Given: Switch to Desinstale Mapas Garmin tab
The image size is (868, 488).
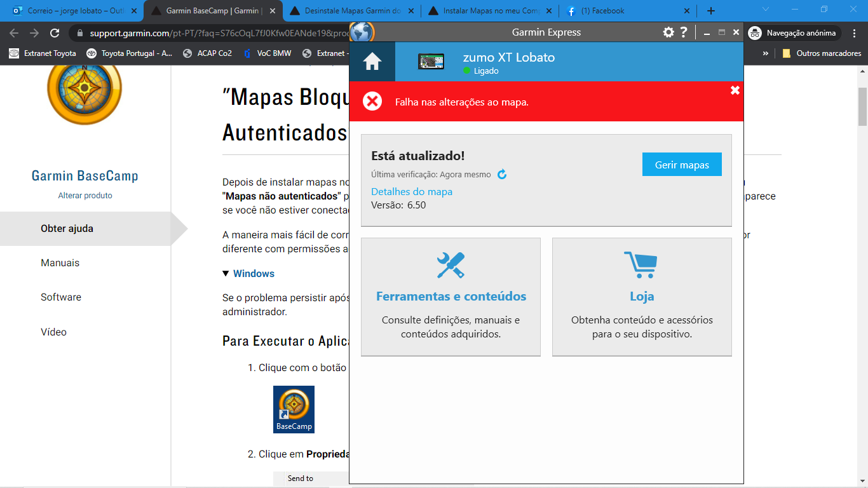Looking at the screenshot, I should [x=353, y=11].
